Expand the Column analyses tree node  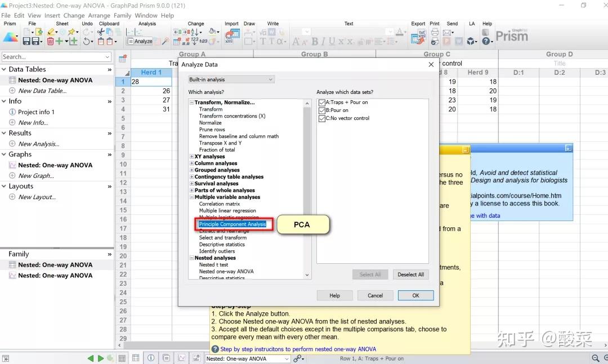tap(191, 163)
